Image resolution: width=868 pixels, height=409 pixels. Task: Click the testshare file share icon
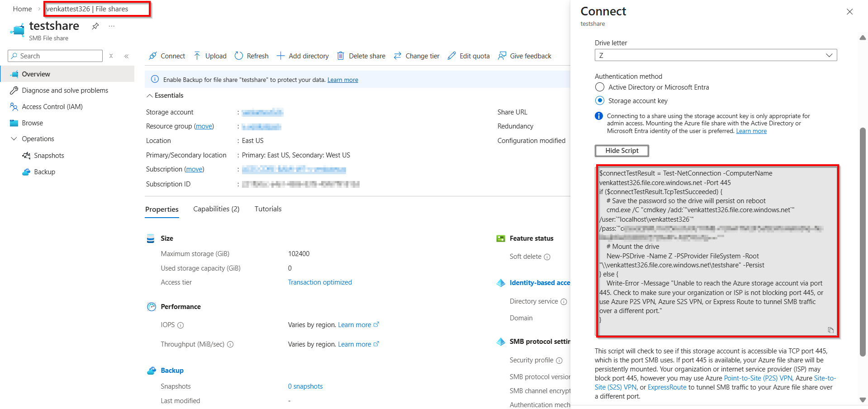pyautogui.click(x=17, y=30)
